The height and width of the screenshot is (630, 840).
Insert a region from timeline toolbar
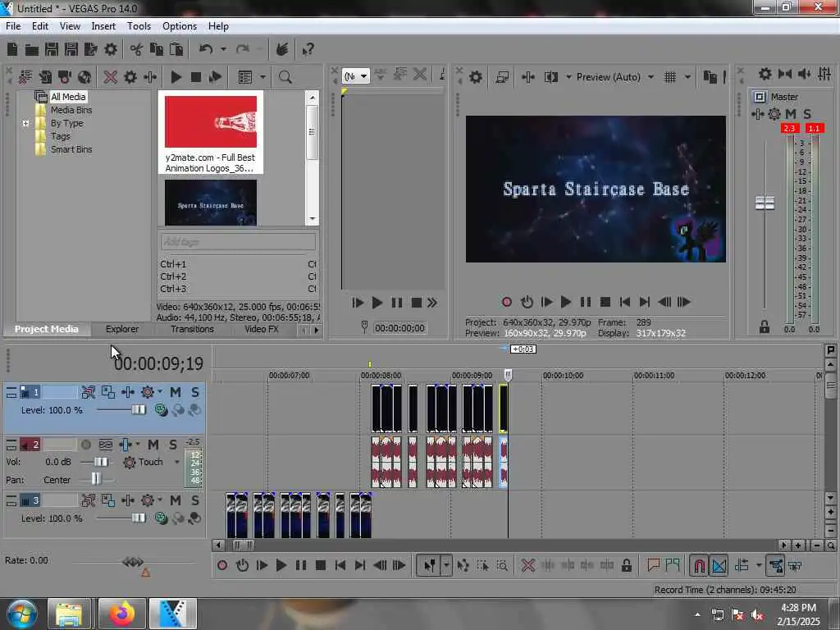click(x=673, y=565)
